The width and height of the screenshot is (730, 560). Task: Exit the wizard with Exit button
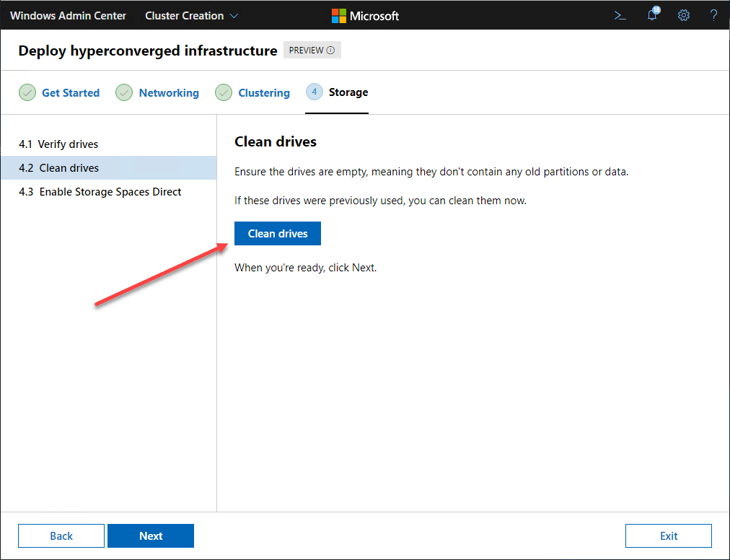[669, 535]
